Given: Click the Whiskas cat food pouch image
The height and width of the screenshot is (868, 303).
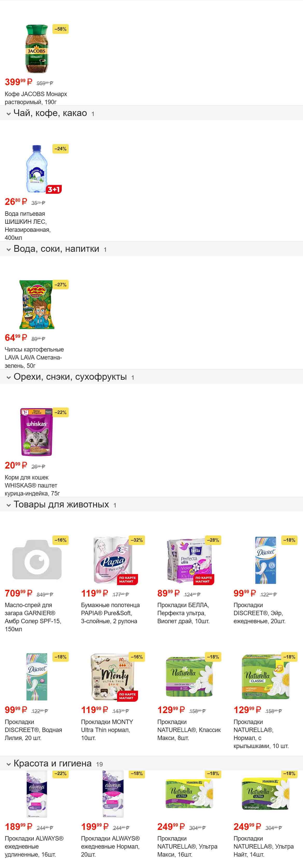Looking at the screenshot, I should click(37, 432).
